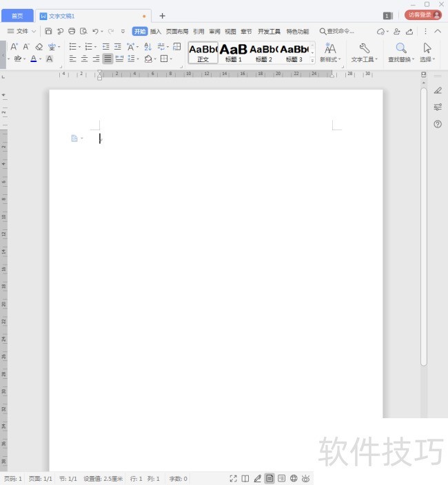Open the File menu
The height and width of the screenshot is (485, 448).
pos(21,31)
